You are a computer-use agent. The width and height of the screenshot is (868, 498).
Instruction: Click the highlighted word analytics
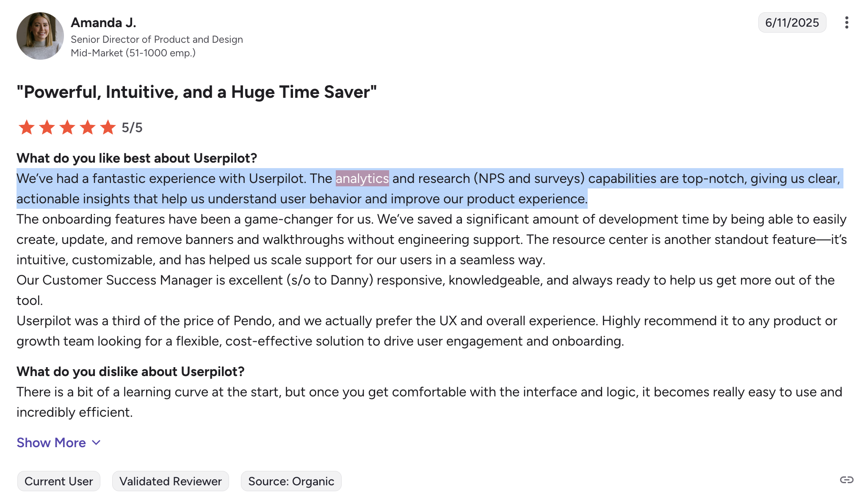click(x=362, y=178)
